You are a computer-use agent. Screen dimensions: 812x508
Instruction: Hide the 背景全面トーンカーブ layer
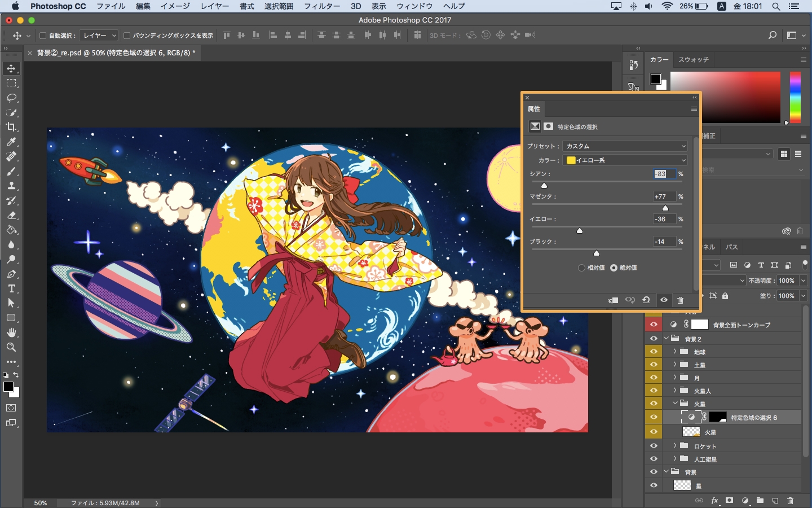click(x=654, y=325)
